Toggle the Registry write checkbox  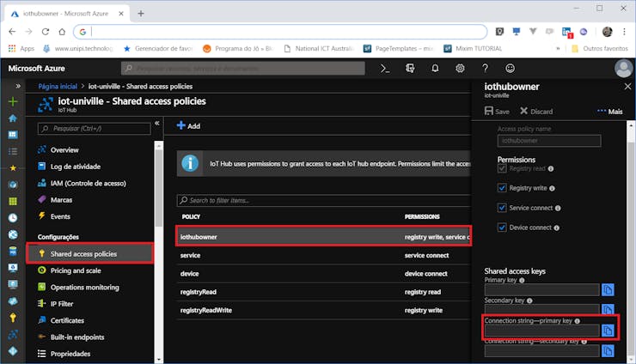point(502,188)
